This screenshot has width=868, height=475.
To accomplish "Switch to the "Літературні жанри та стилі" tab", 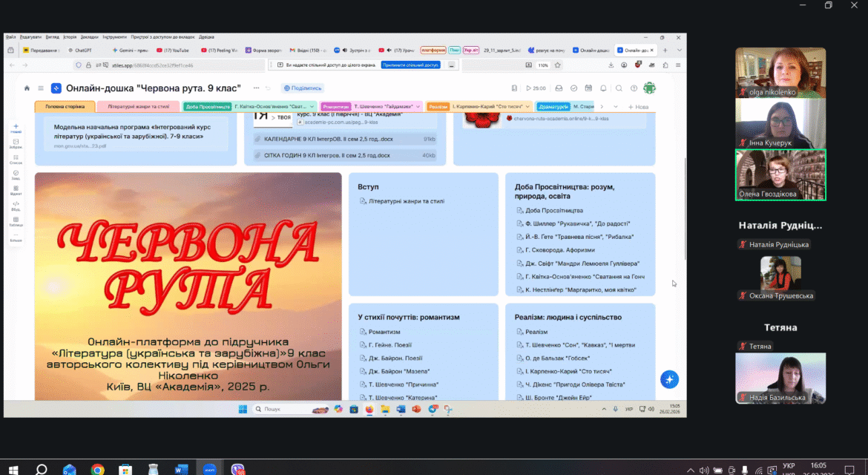I will point(139,106).
